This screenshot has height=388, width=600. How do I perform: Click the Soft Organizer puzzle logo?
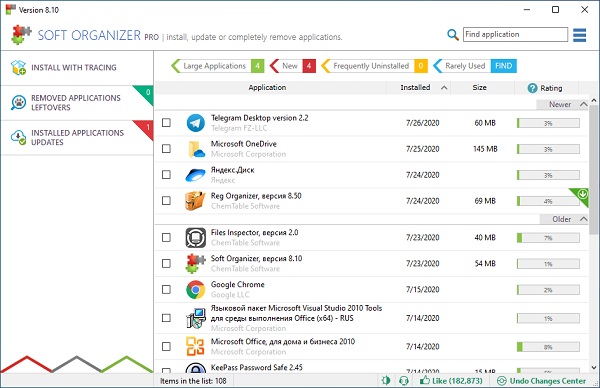pos(21,35)
